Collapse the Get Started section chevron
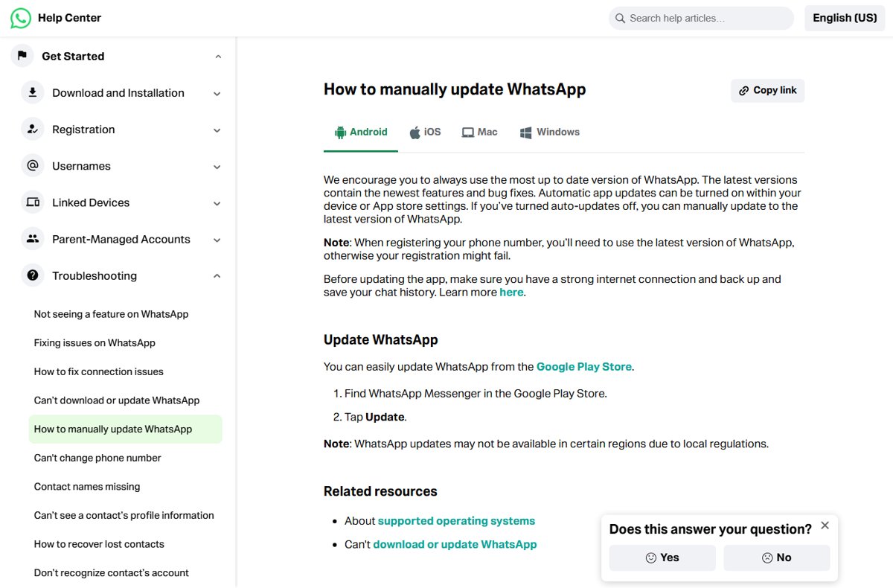The height and width of the screenshot is (588, 893). coord(218,57)
